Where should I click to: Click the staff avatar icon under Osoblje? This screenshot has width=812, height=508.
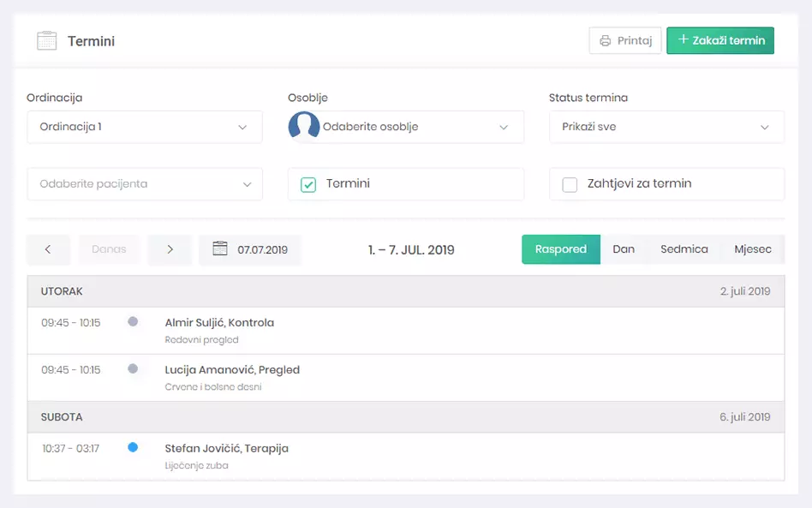point(304,126)
